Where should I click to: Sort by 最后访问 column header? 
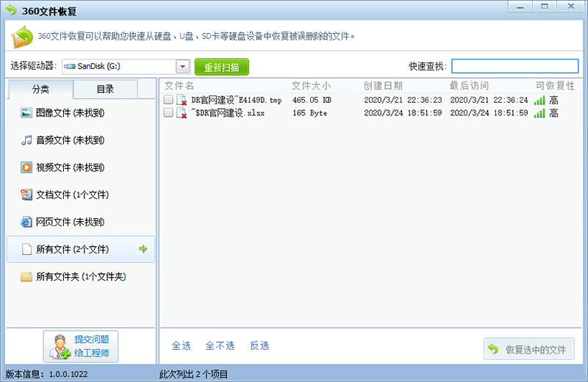pyautogui.click(x=469, y=86)
